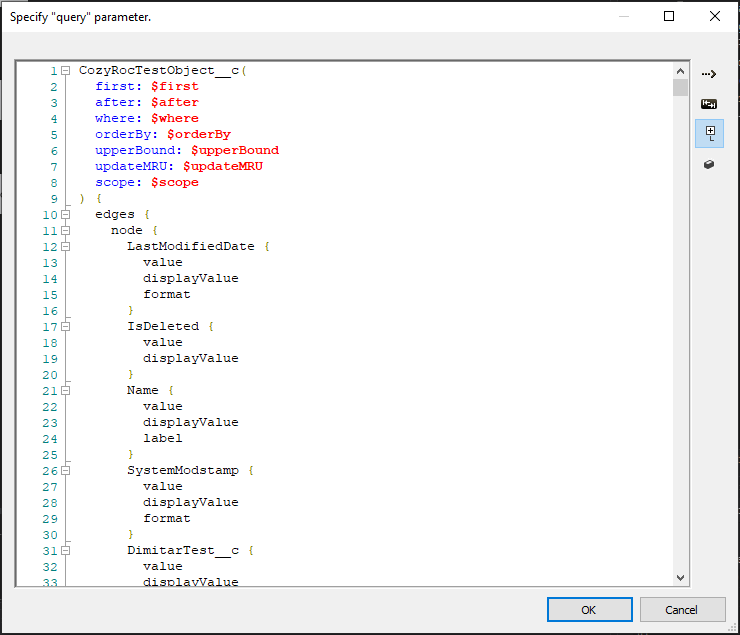This screenshot has width=740, height=635.
Task: Close the query parameter dialog
Action: pyautogui.click(x=713, y=16)
